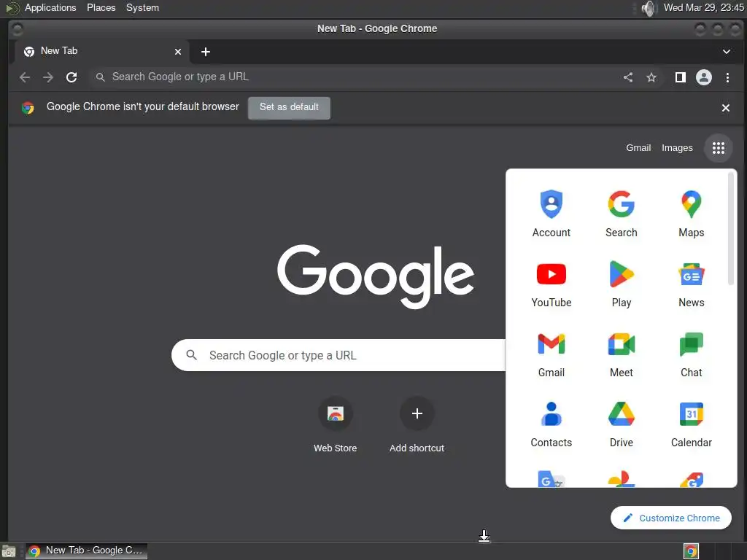Open Google Translate app icon
Screen dimensions: 747x560
point(551,478)
